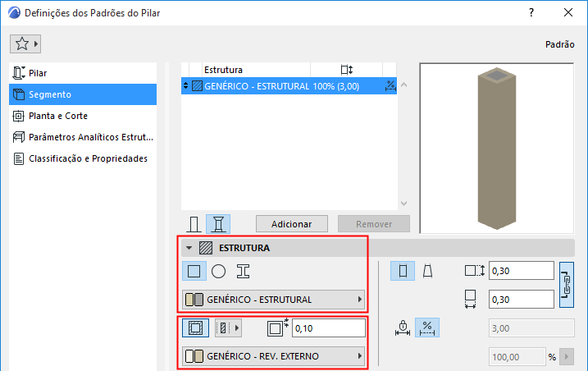Click the reorder arrows on segment row
Screen dimensions: 588x371
click(185, 86)
